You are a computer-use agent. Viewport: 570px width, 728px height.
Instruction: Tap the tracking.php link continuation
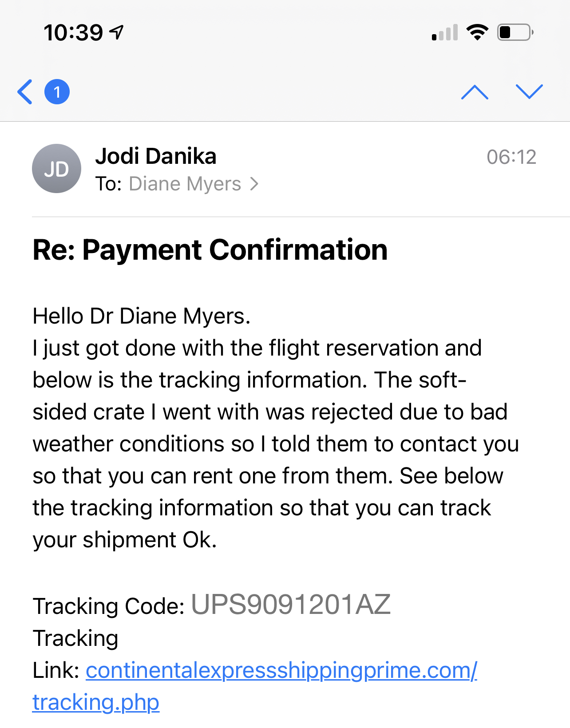pyautogui.click(x=96, y=703)
